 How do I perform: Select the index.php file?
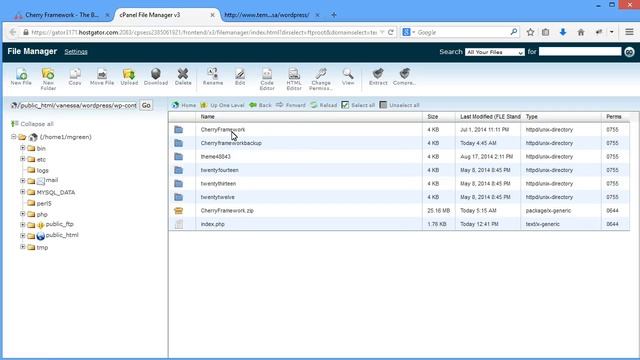(399, 224)
